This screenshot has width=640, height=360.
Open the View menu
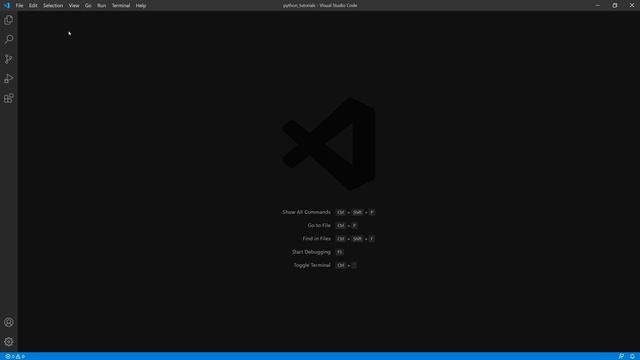(74, 6)
